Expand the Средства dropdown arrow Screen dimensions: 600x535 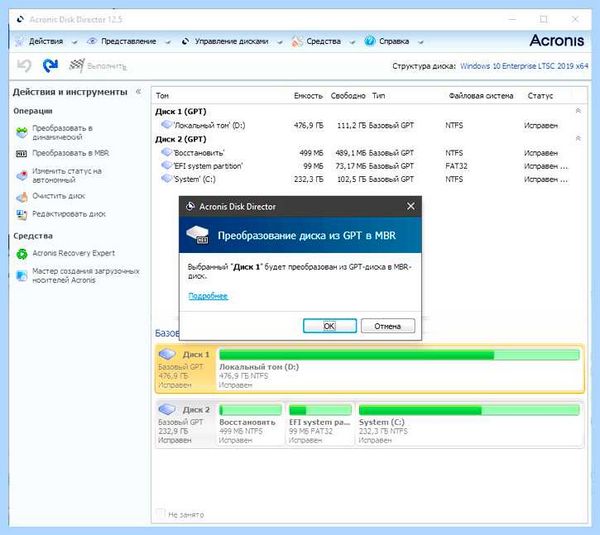352,42
